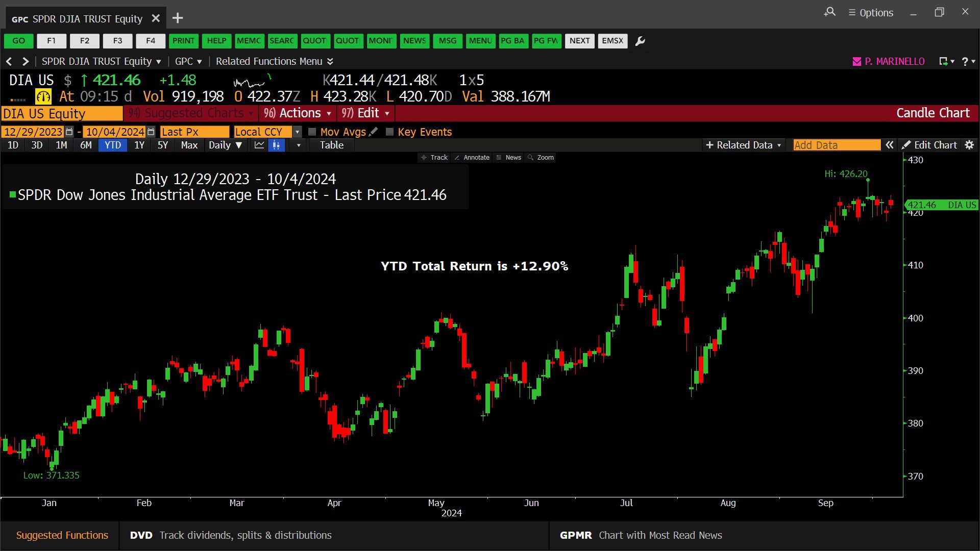Select the 6M range
Image resolution: width=980 pixels, height=551 pixels.
(86, 145)
